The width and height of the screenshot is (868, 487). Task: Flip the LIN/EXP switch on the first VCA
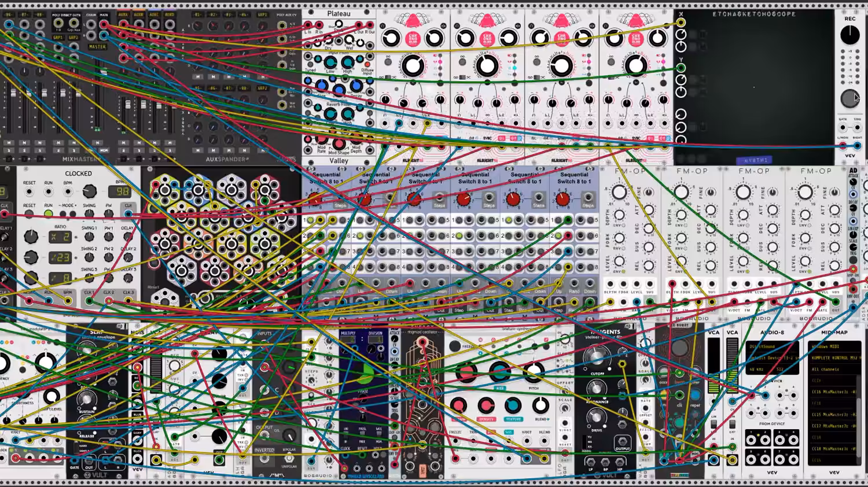pyautogui.click(x=713, y=425)
